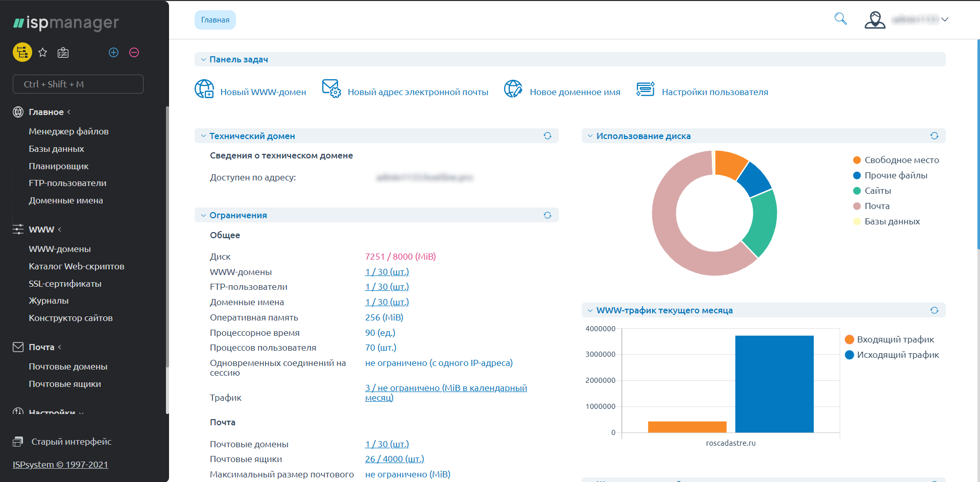
Task: Collapse the Панель задач section
Action: (204, 60)
